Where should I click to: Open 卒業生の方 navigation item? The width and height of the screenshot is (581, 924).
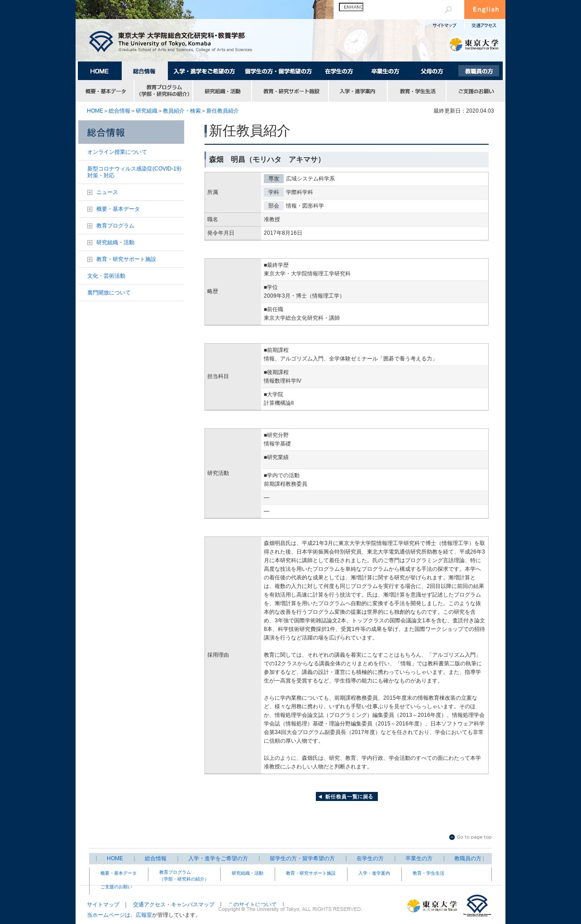(385, 71)
